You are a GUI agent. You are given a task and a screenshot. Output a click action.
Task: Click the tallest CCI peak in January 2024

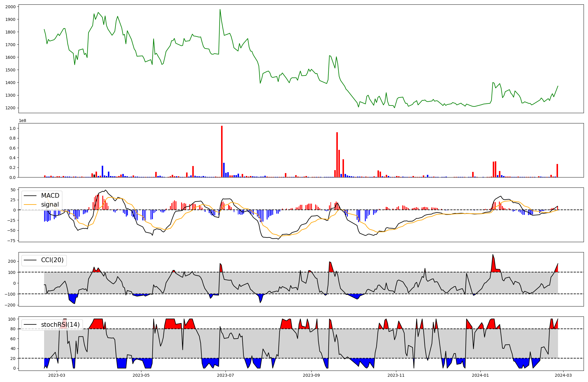pyautogui.click(x=493, y=255)
